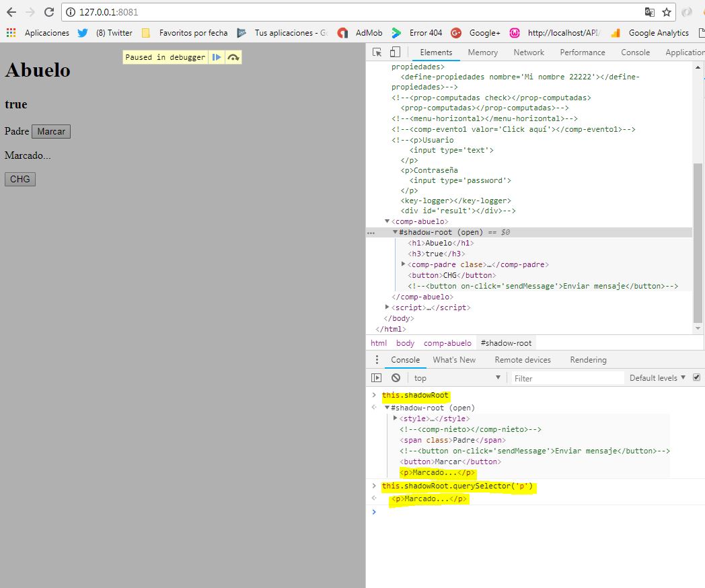Switch to the Memory tab
This screenshot has width=705, height=588.
[483, 52]
